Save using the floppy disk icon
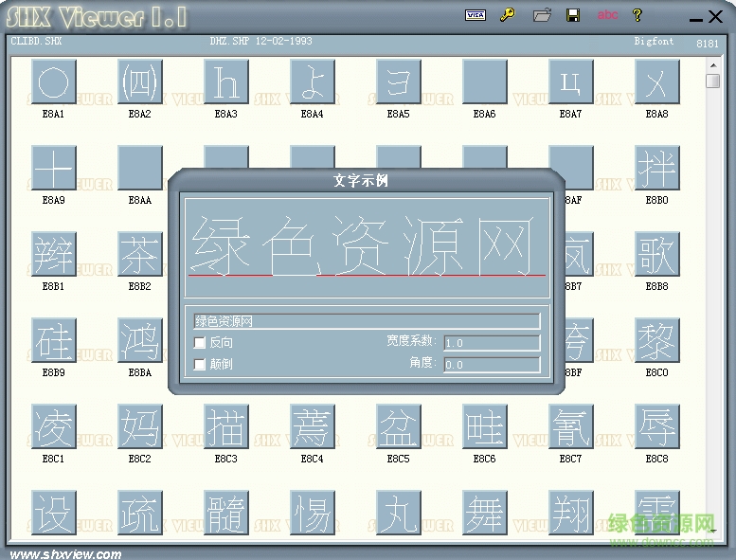This screenshot has height=560, width=736. tap(573, 15)
